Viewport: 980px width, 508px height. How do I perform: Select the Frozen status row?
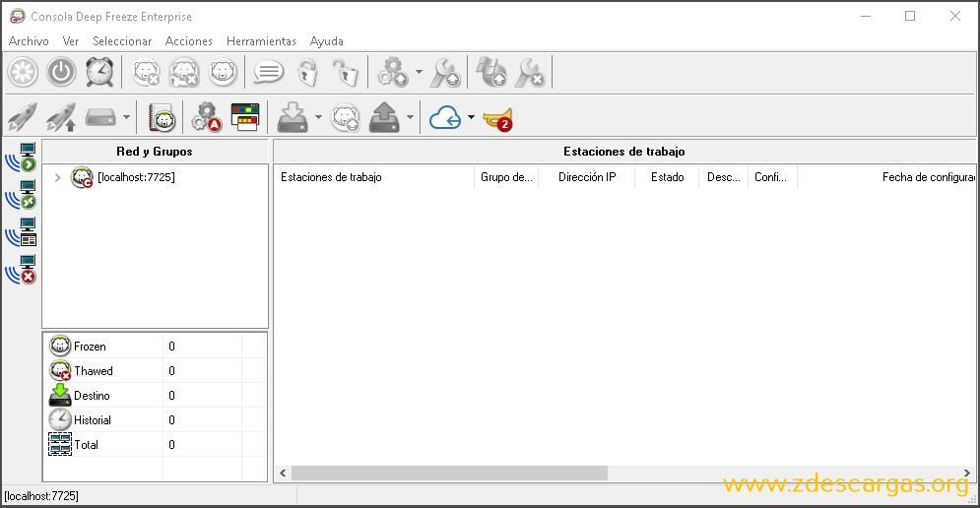click(x=157, y=347)
